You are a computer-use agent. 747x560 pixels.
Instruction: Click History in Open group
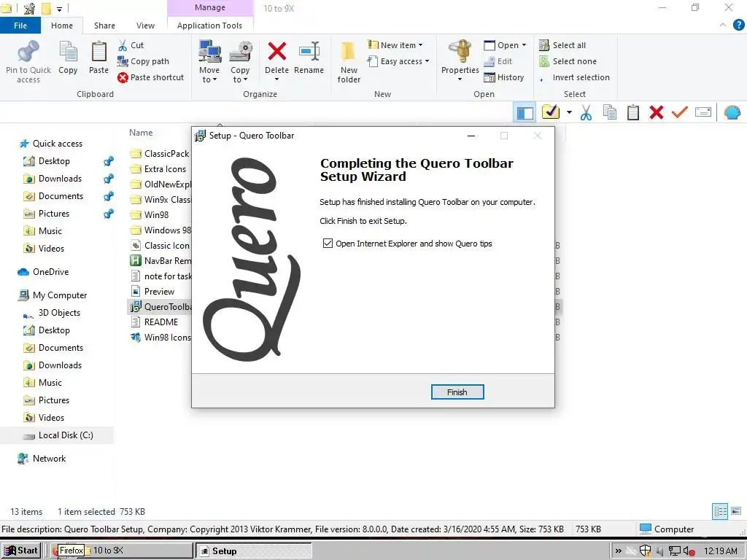coord(504,77)
